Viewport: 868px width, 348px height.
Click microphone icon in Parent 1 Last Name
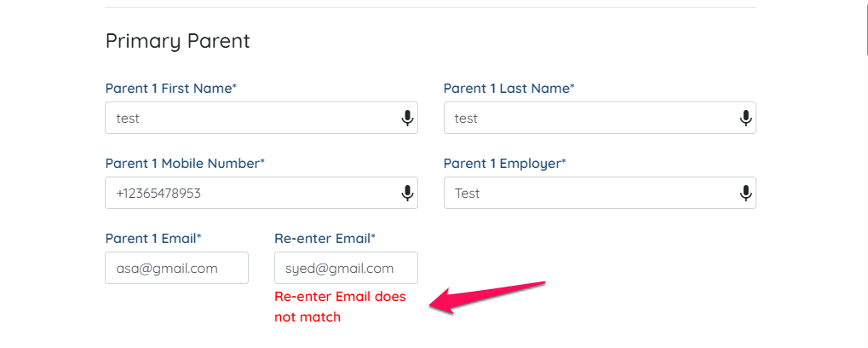click(x=745, y=118)
